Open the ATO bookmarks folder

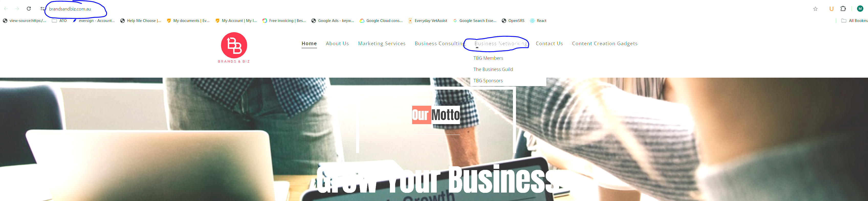pos(59,20)
